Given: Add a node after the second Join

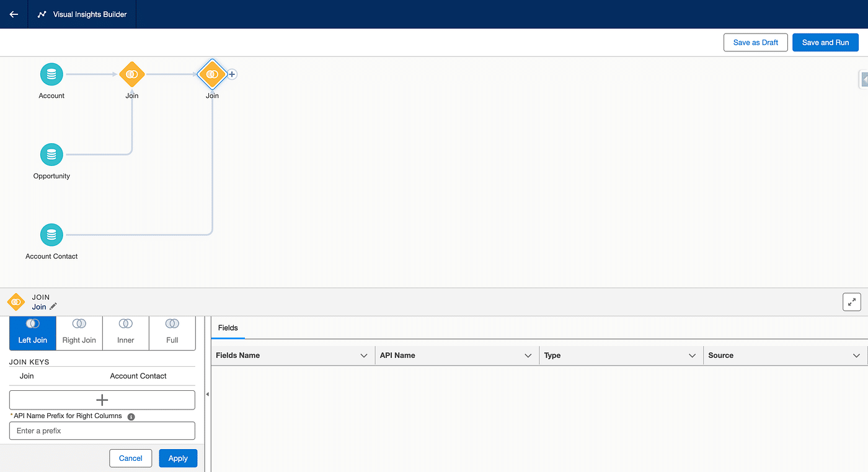Looking at the screenshot, I should click(x=232, y=74).
